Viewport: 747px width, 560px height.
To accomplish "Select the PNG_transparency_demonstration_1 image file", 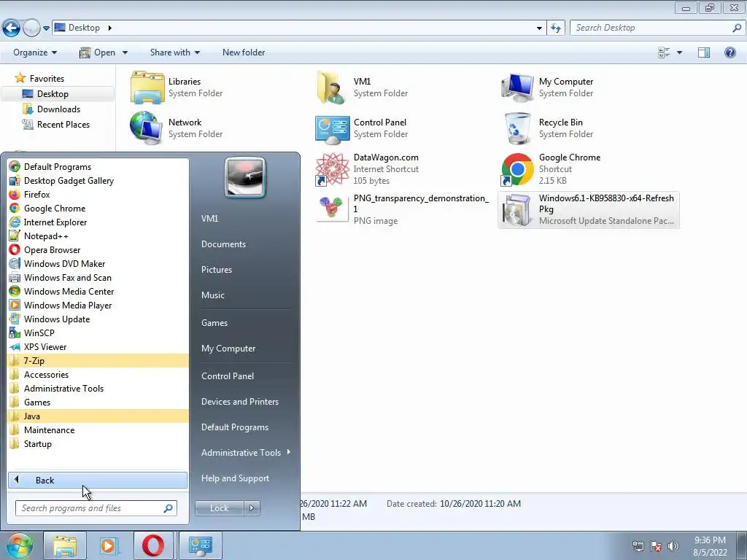I will pos(403,209).
